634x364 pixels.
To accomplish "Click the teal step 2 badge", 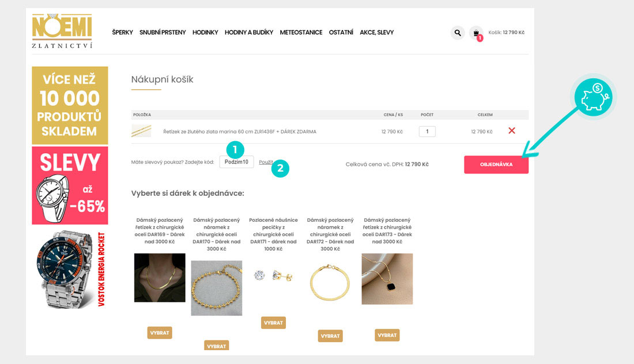I will [280, 168].
